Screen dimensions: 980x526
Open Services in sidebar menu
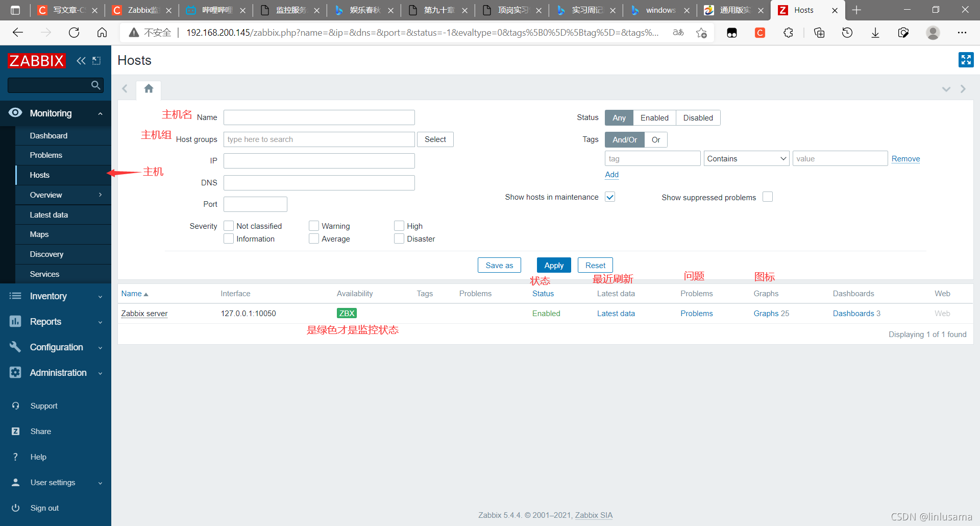pos(63,274)
